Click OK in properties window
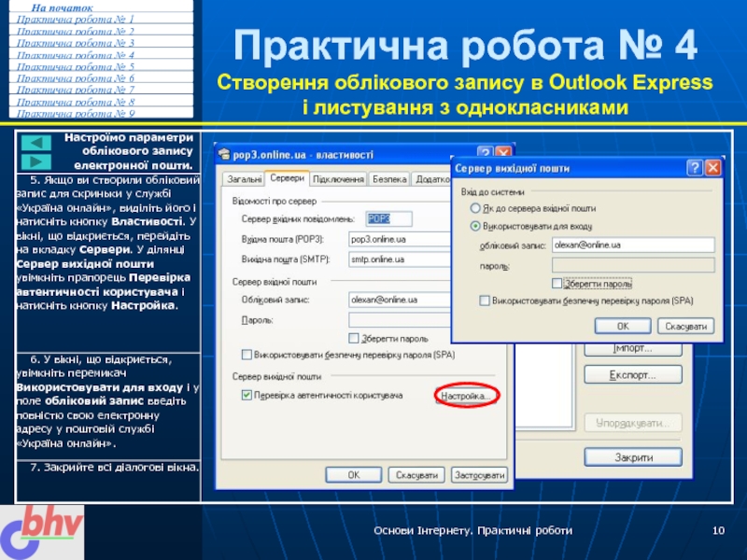This screenshot has height=560, width=747. click(354, 475)
